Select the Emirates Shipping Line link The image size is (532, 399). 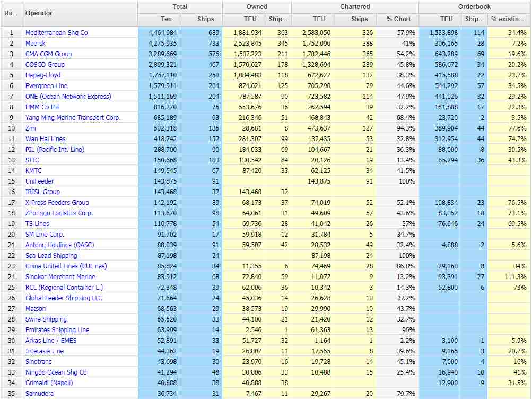[x=57, y=329]
